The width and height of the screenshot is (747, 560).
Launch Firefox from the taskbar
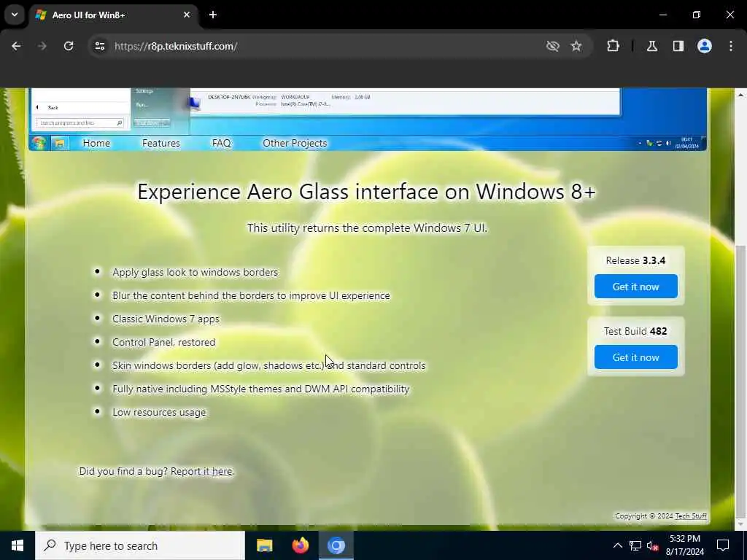coord(300,545)
